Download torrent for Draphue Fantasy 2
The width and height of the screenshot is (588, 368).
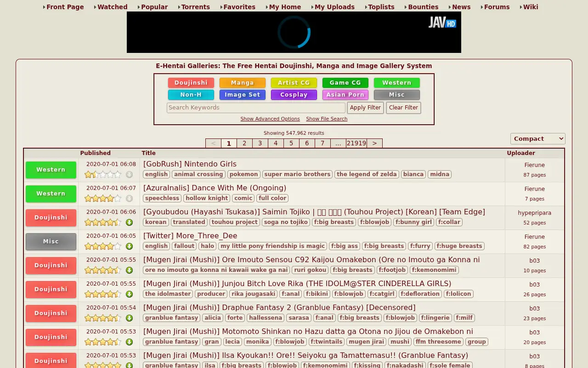click(129, 318)
